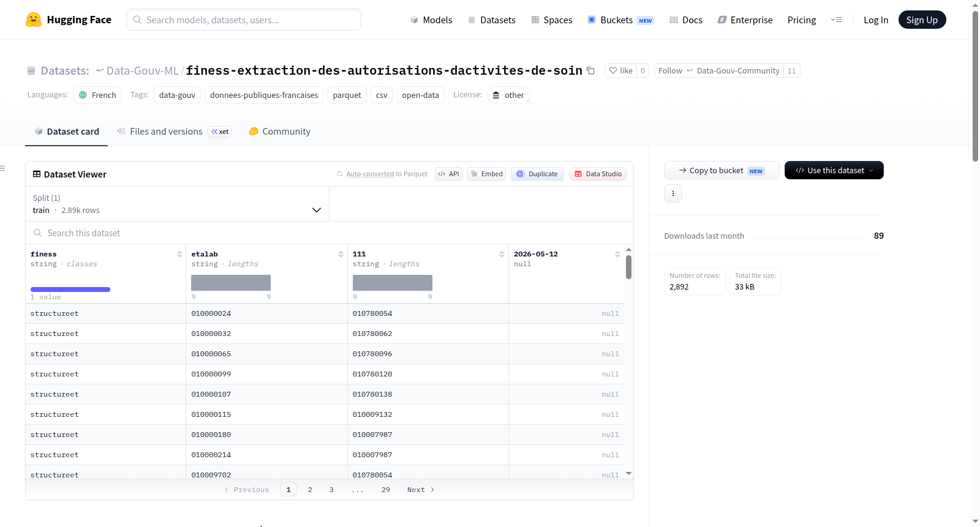The image size is (980, 527).
Task: Expand the Use this dataset dropdown
Action: [834, 170]
